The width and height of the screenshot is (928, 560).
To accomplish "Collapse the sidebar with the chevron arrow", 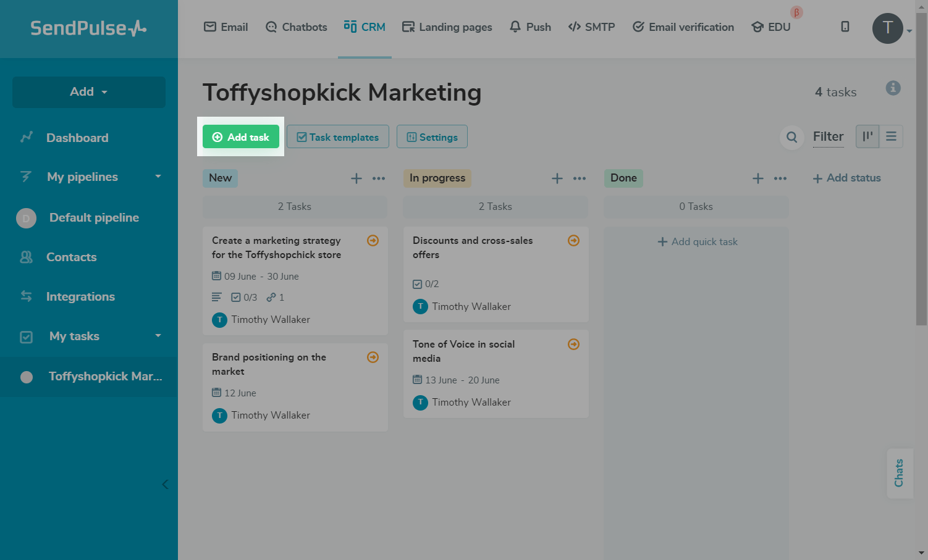I will tap(165, 484).
